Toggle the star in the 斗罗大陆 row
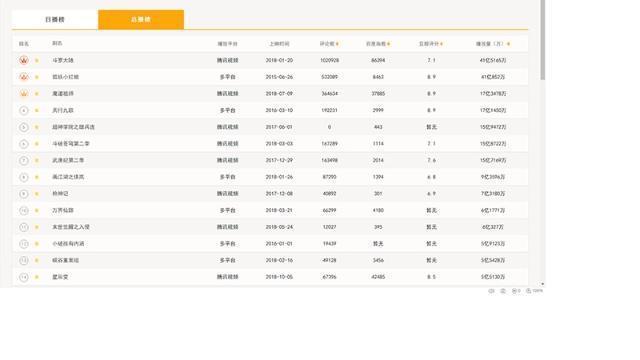 [x=37, y=60]
